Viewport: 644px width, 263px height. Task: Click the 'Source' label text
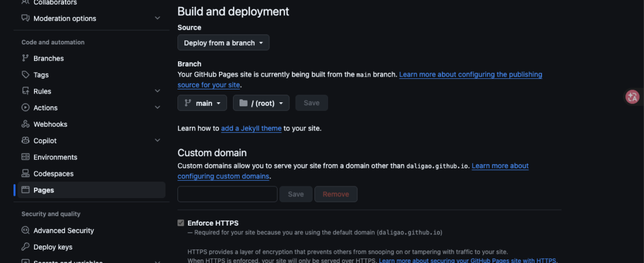tap(189, 27)
